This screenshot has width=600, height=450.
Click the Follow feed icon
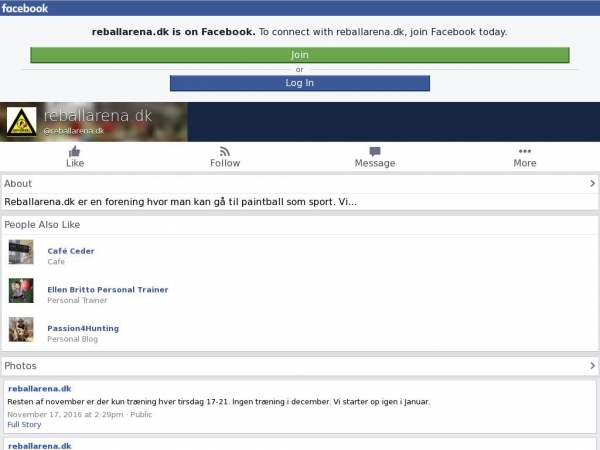click(x=225, y=152)
